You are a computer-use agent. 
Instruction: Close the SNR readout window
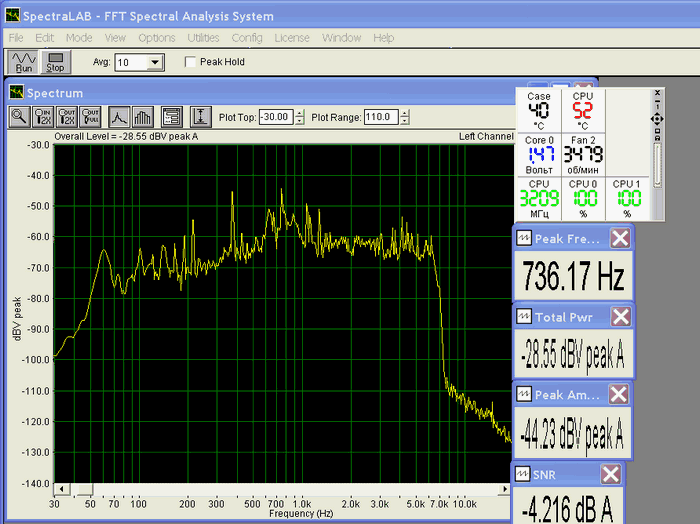611,474
